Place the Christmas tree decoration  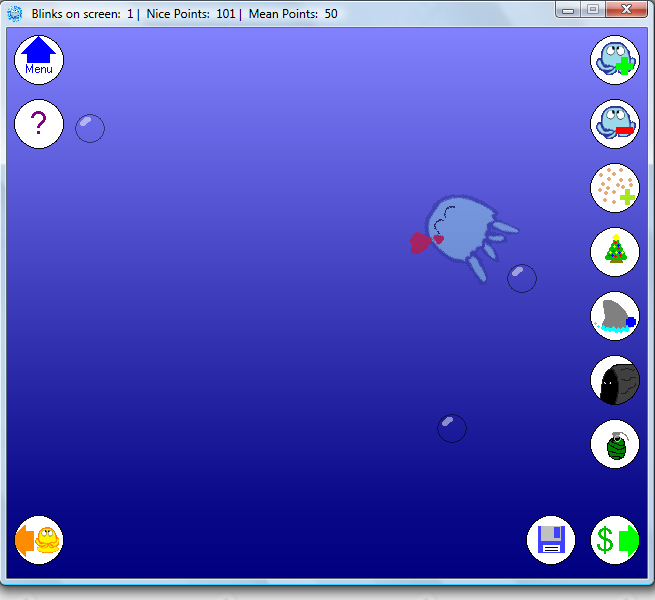tap(614, 252)
